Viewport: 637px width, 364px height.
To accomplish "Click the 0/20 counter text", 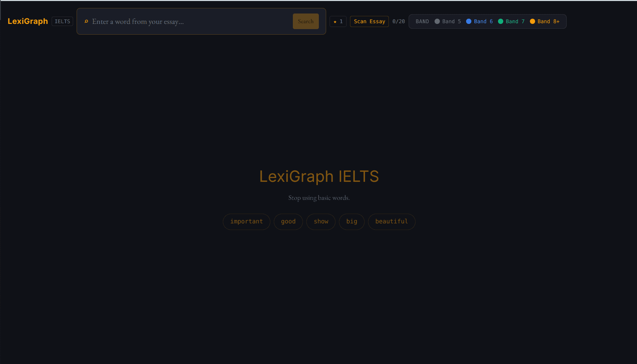I will coord(399,21).
